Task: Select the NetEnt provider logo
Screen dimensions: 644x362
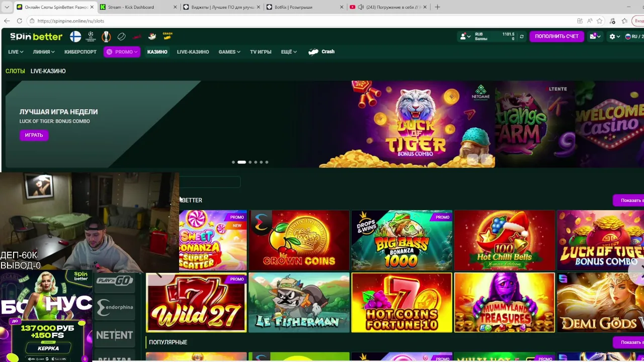Action: pyautogui.click(x=115, y=335)
